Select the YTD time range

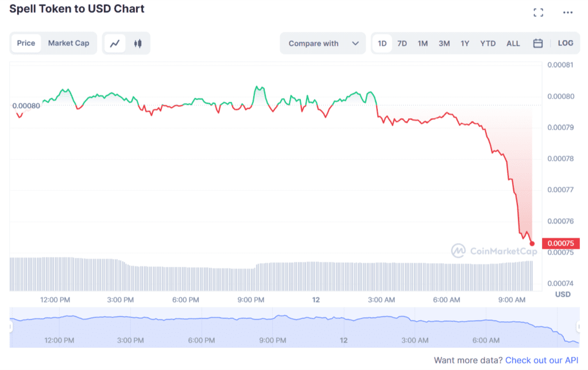pyautogui.click(x=488, y=43)
